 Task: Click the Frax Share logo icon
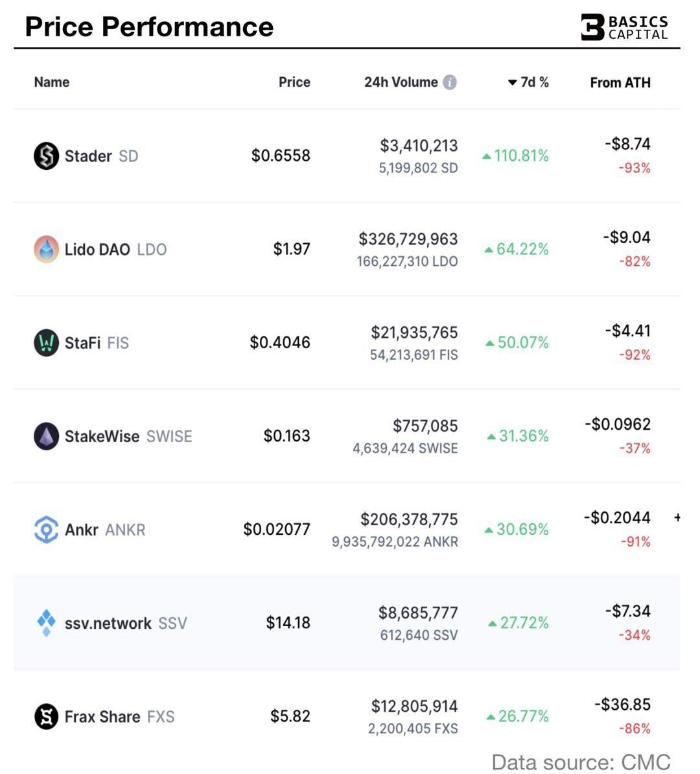click(46, 716)
